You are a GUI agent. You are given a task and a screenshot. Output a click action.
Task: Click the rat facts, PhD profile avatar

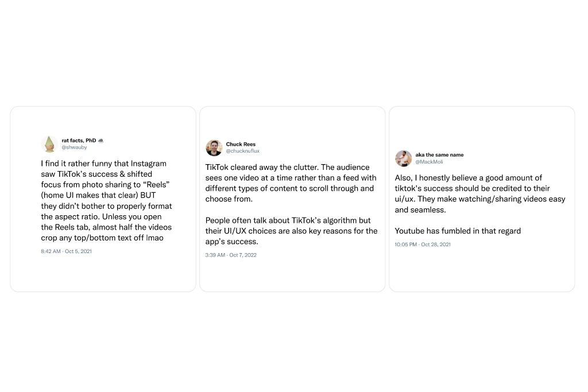[x=49, y=143]
